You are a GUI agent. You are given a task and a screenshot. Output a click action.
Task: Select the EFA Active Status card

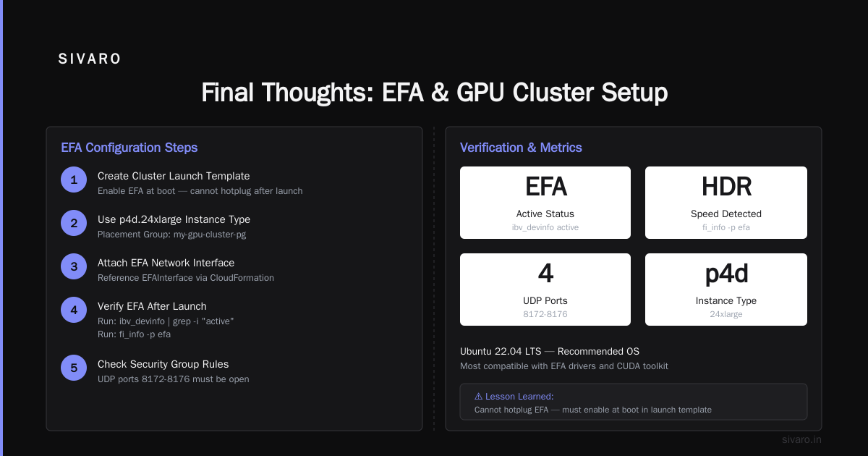[x=545, y=203]
